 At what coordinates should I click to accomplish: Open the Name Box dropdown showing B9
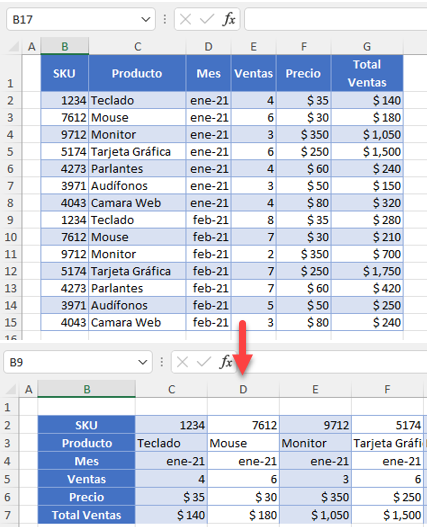click(x=143, y=362)
